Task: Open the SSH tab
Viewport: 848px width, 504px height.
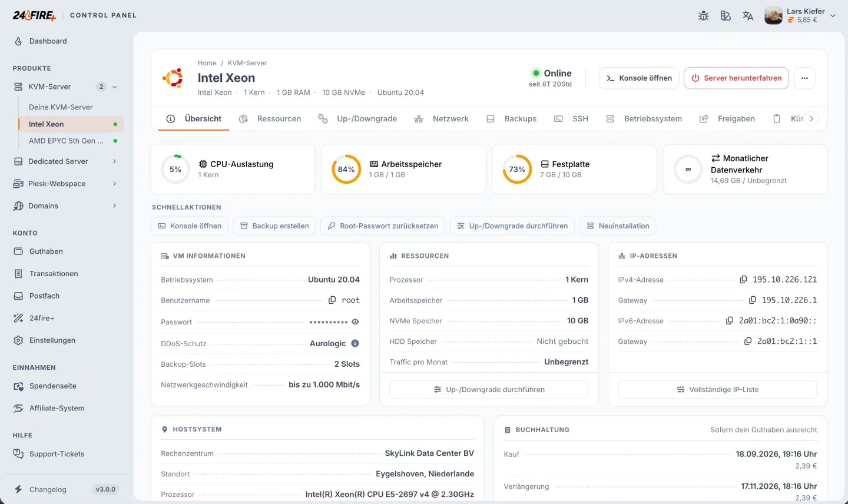Action: click(x=571, y=119)
